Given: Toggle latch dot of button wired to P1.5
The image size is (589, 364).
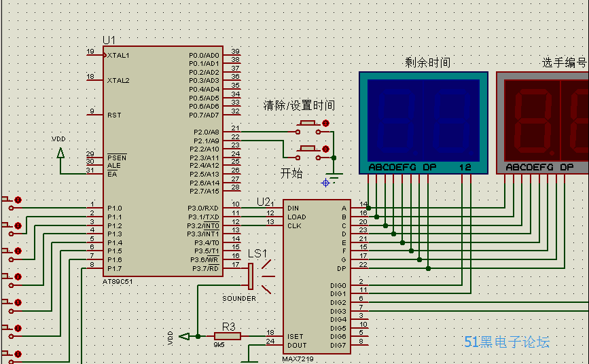Looking at the screenshot, I should 18,328.
